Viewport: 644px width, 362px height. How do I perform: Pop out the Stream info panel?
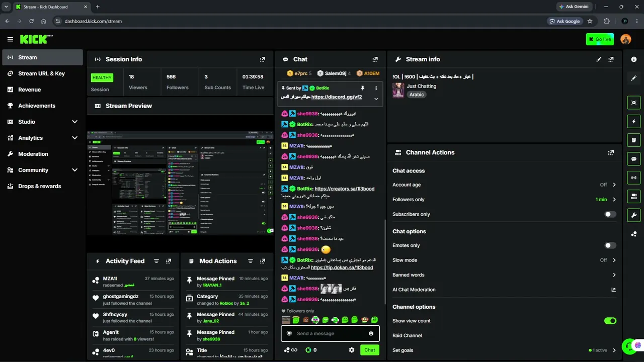click(611, 59)
